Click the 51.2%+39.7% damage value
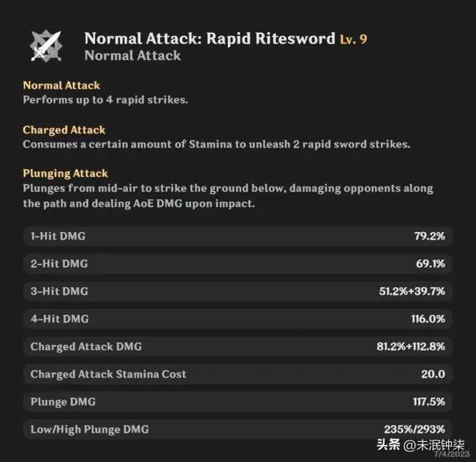The width and height of the screenshot is (476, 462). (x=412, y=291)
